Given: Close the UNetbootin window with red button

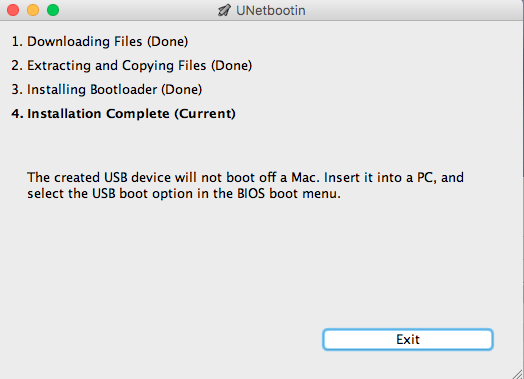Looking at the screenshot, I should (x=13, y=10).
